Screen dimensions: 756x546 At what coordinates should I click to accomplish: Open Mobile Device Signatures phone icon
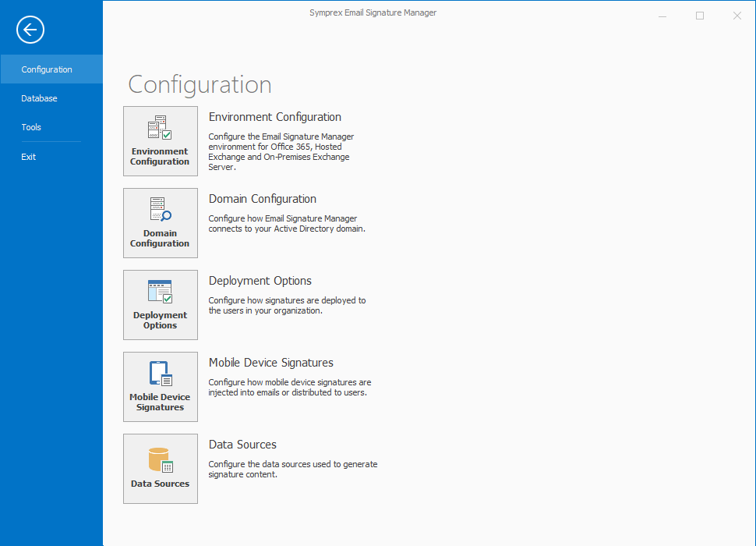coord(160,374)
